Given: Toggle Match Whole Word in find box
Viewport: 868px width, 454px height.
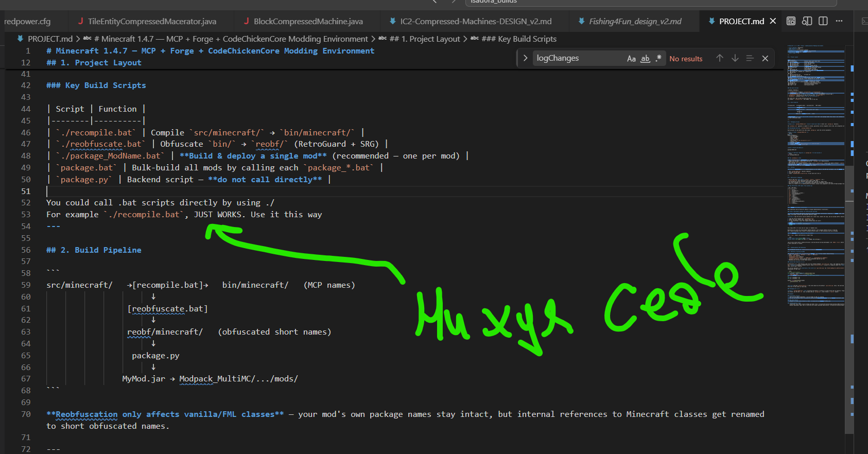Looking at the screenshot, I should click(x=645, y=59).
